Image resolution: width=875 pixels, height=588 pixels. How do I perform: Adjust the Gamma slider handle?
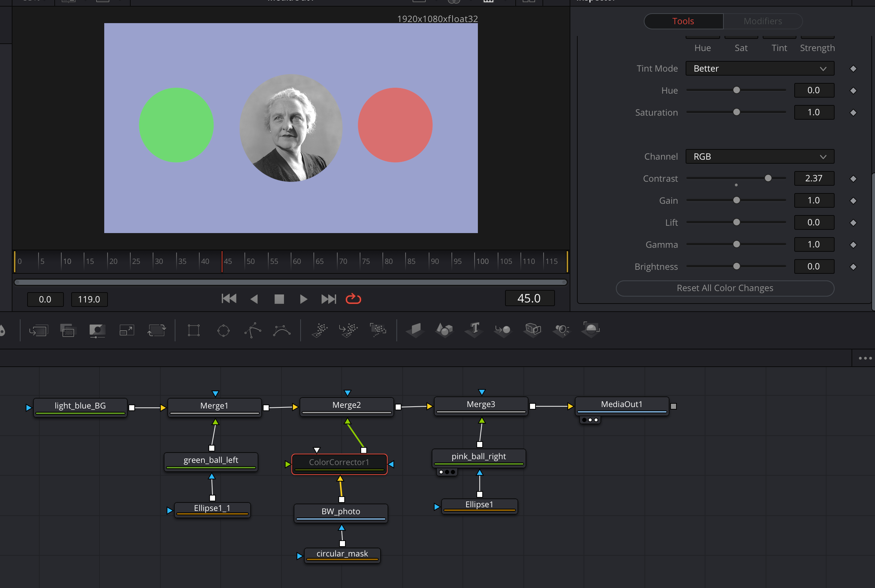(736, 244)
